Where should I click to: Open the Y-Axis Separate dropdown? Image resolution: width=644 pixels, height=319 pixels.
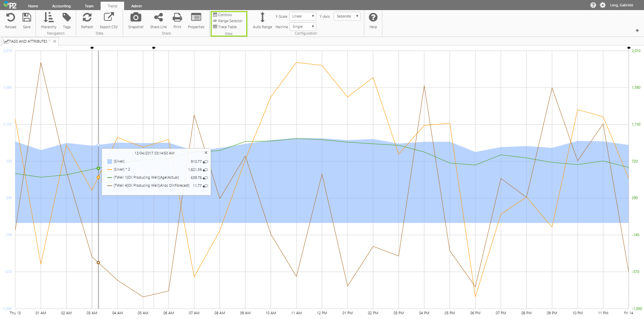coord(347,16)
